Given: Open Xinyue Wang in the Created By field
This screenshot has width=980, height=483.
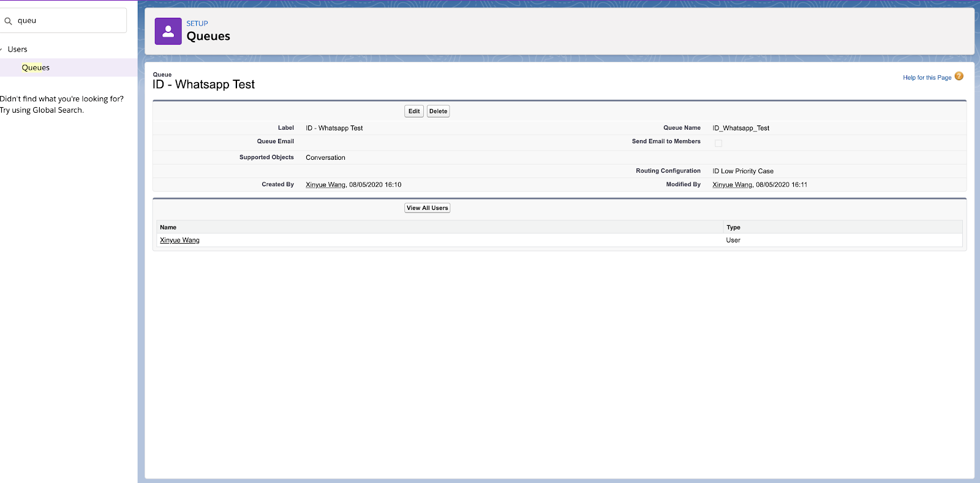Looking at the screenshot, I should [x=325, y=185].
